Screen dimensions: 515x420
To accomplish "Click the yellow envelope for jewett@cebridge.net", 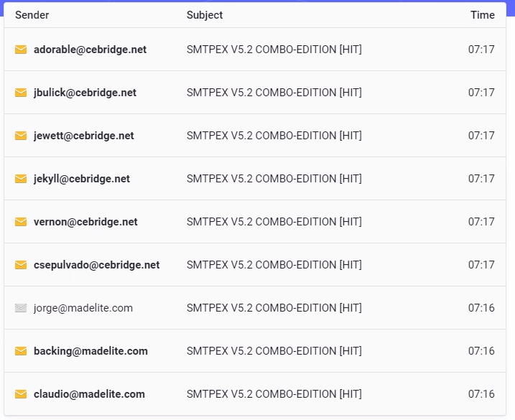I will click(21, 136).
